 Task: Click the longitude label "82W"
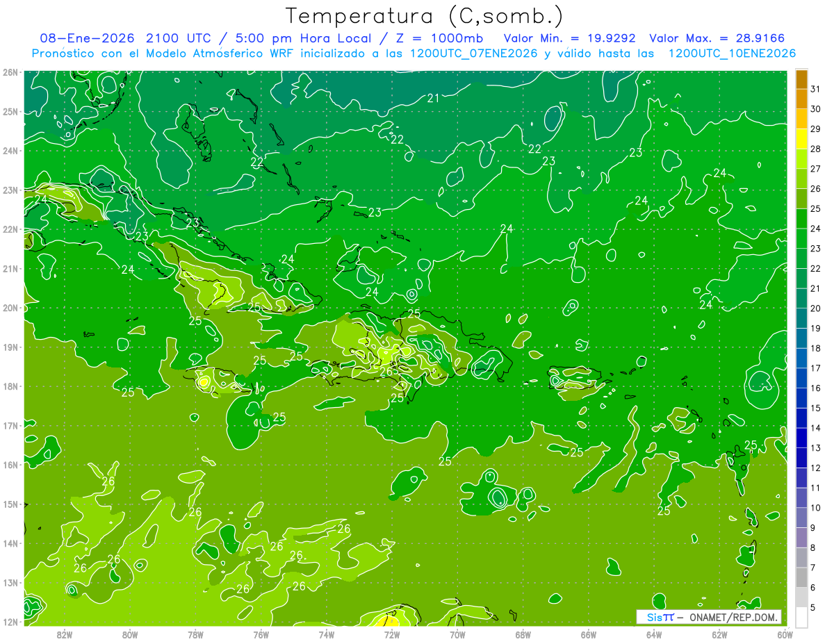(64, 634)
